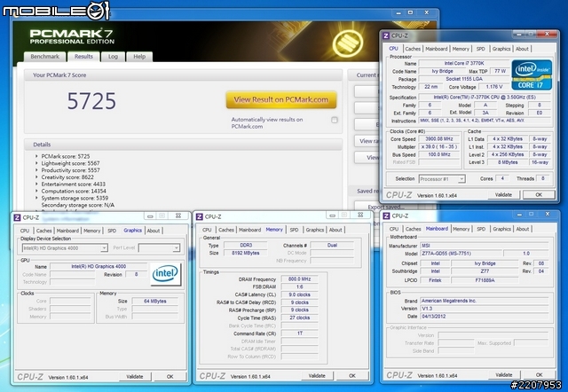
Task: Expand the Entertainment score: 4433 row
Action: [36, 184]
